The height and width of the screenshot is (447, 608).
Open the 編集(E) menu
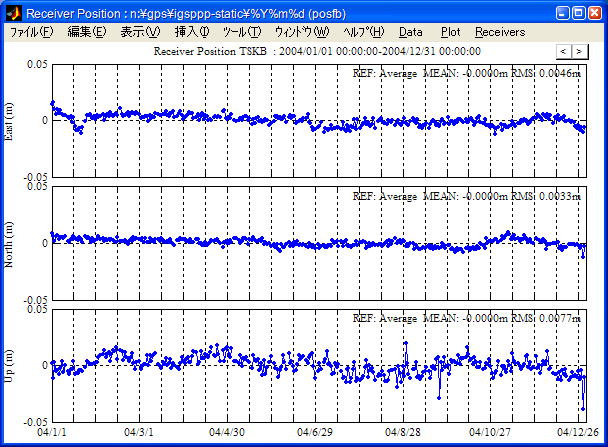point(86,32)
